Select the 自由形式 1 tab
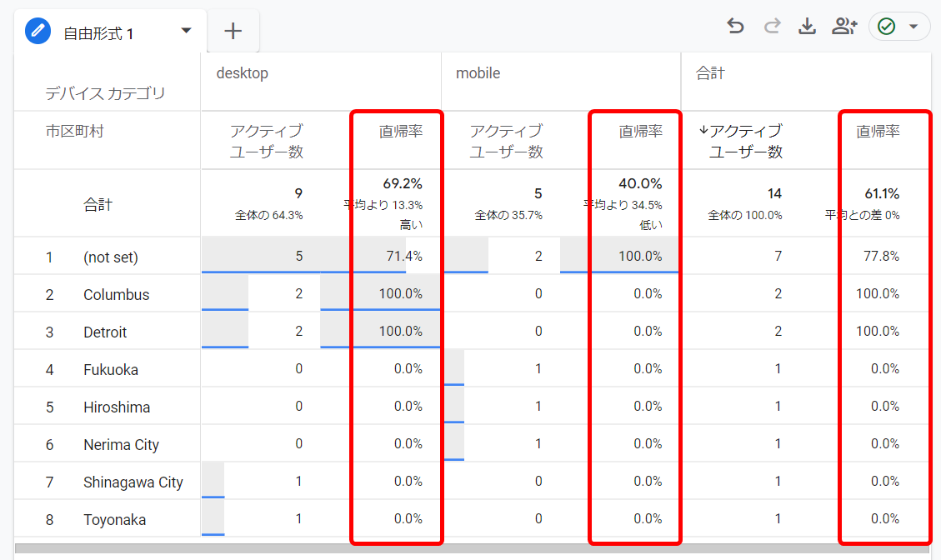This screenshot has width=941, height=560. [98, 33]
